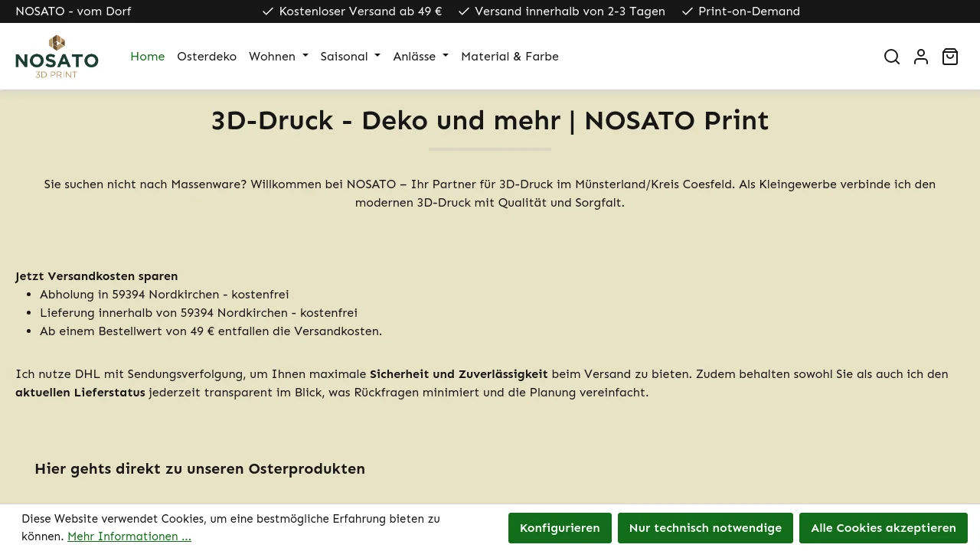Select Material & Farbe in navigation

(510, 57)
